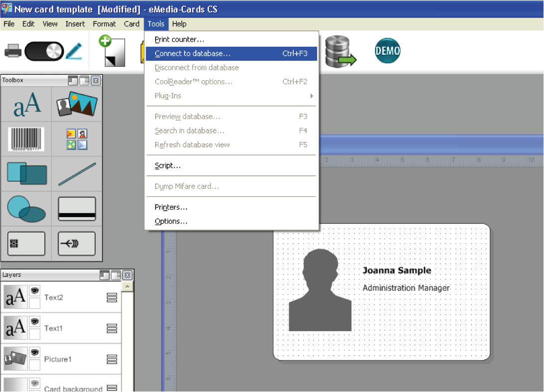Hide the Text2 layer with its eye icon

pos(35,290)
